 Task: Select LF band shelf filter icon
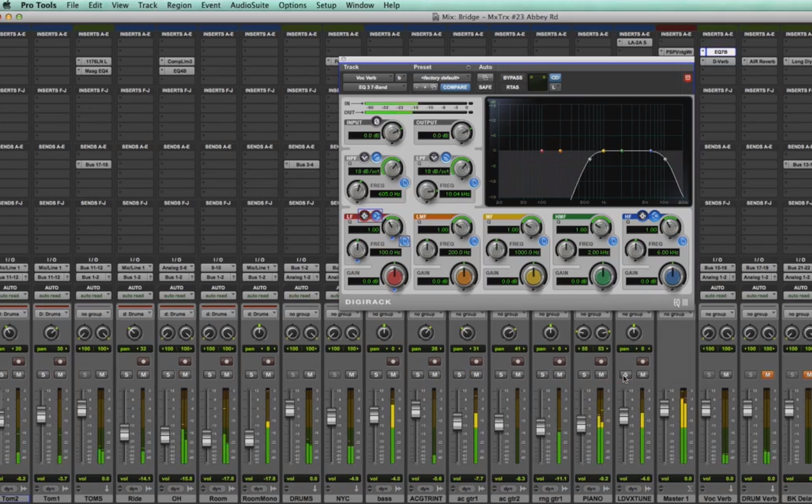(x=376, y=216)
